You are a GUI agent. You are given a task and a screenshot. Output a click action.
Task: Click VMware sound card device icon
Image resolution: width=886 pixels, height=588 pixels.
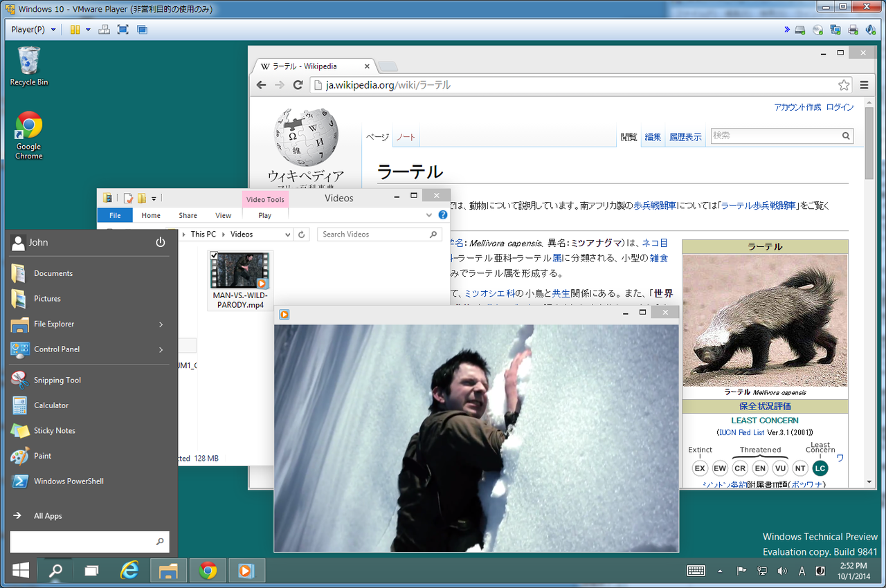[x=871, y=30]
